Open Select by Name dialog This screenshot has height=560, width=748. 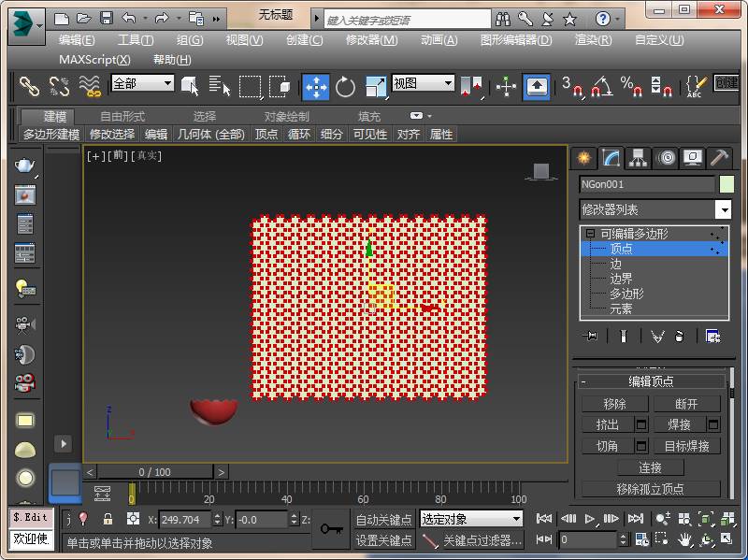pos(220,86)
